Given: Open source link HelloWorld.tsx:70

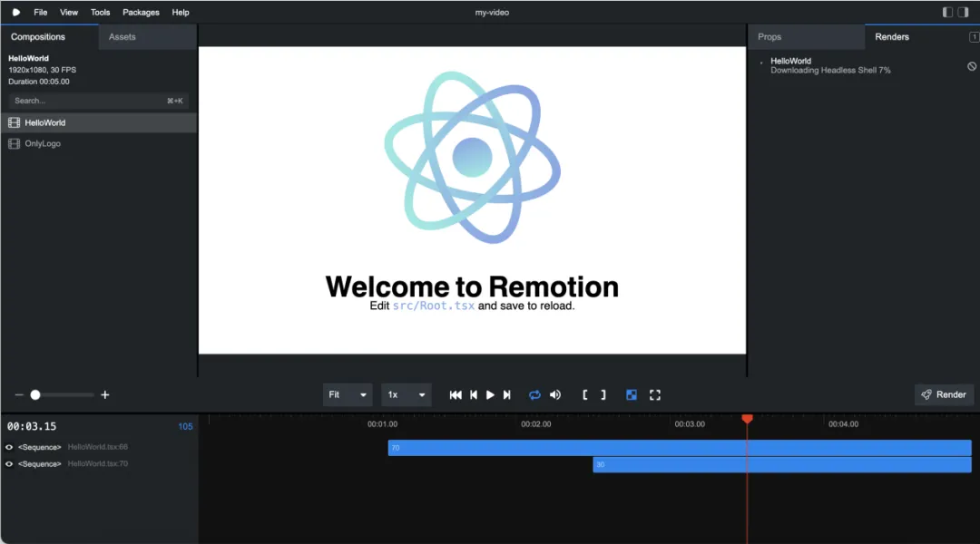Looking at the screenshot, I should pyautogui.click(x=97, y=464).
